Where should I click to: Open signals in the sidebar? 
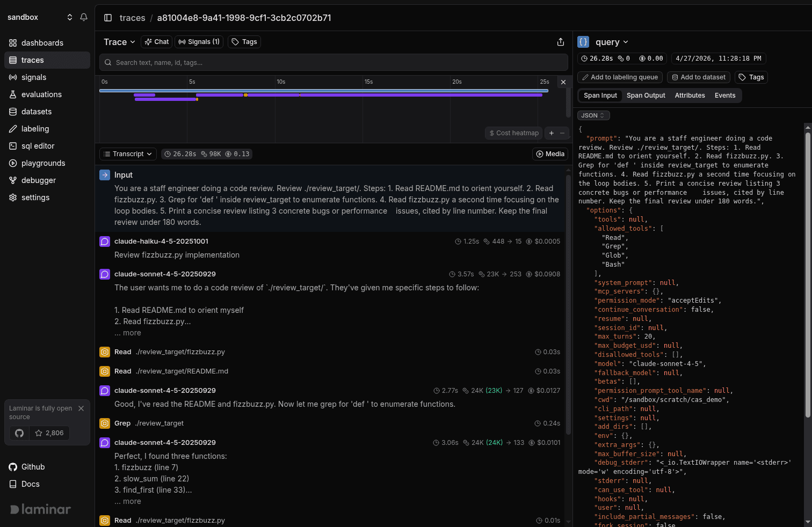coord(47,77)
